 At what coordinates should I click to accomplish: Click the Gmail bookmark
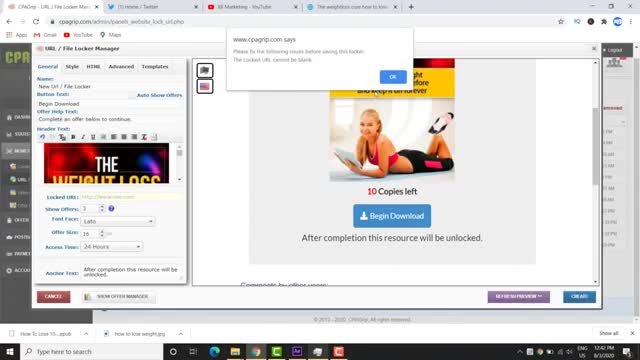45,35
